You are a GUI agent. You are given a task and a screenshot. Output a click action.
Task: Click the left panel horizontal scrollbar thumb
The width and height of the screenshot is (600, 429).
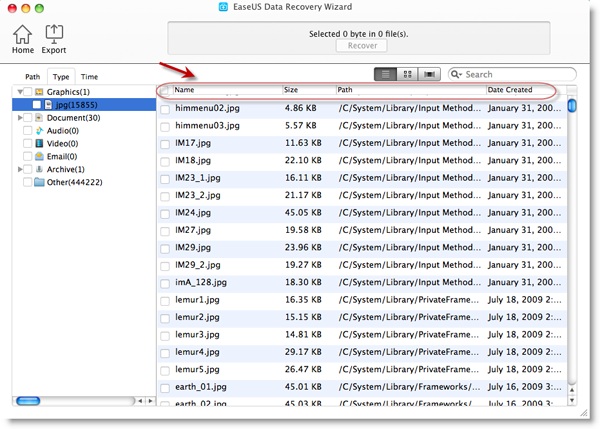coord(28,401)
